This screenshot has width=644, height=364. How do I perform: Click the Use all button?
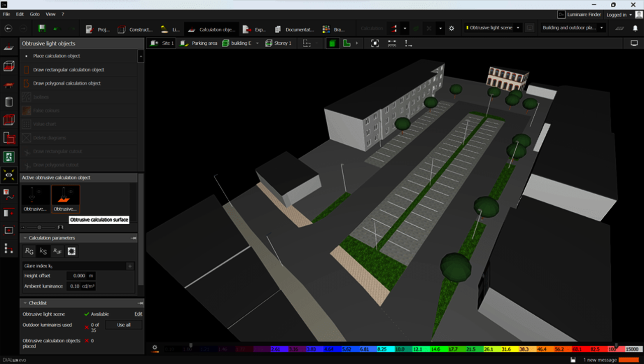coord(123,325)
